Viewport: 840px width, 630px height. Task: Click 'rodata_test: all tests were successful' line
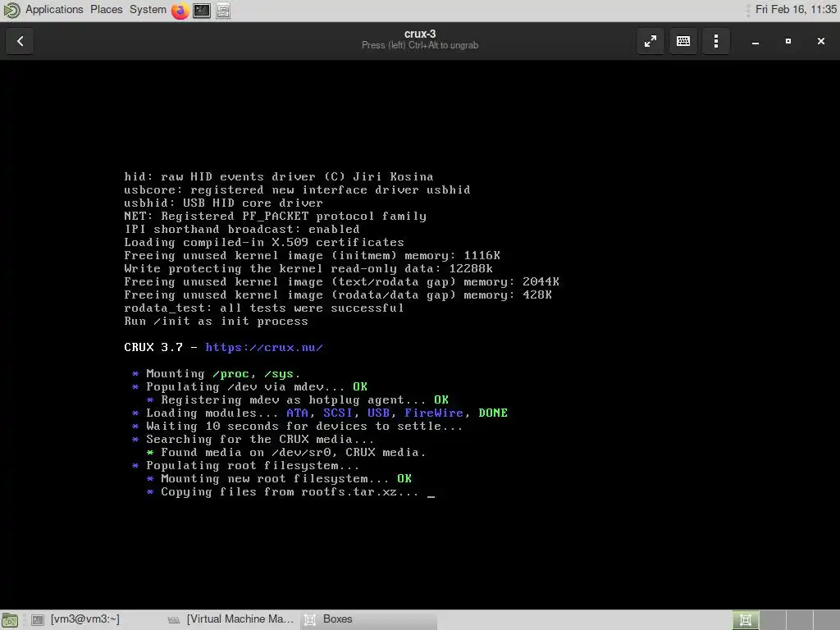pos(264,308)
